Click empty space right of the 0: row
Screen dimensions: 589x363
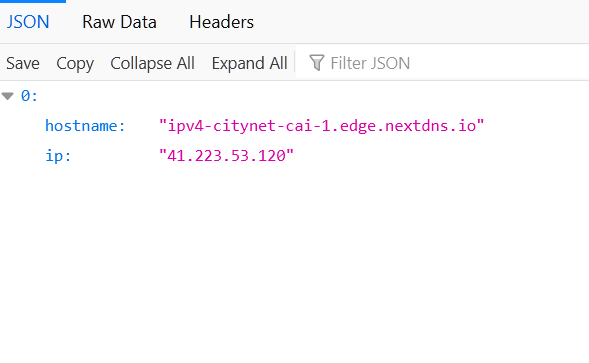(312, 96)
